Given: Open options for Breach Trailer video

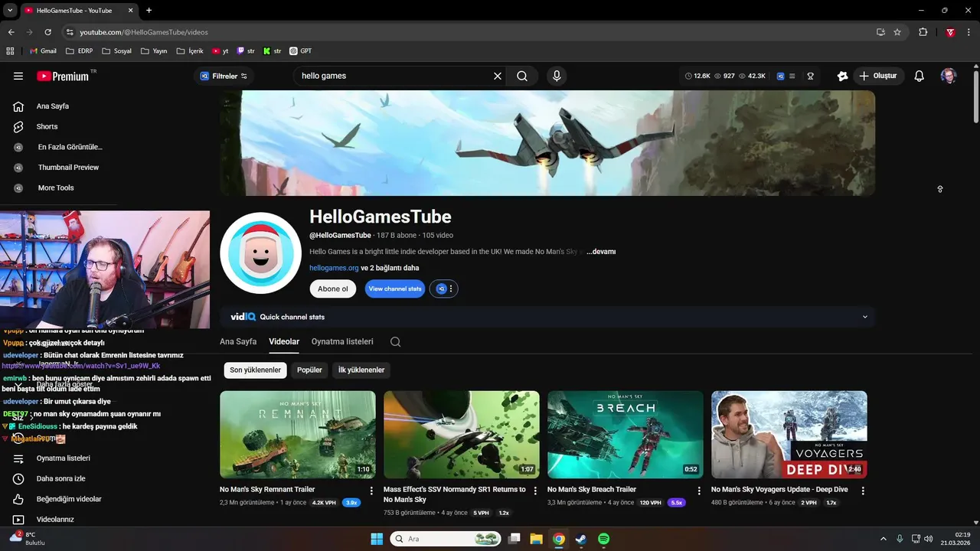Looking at the screenshot, I should [699, 491].
